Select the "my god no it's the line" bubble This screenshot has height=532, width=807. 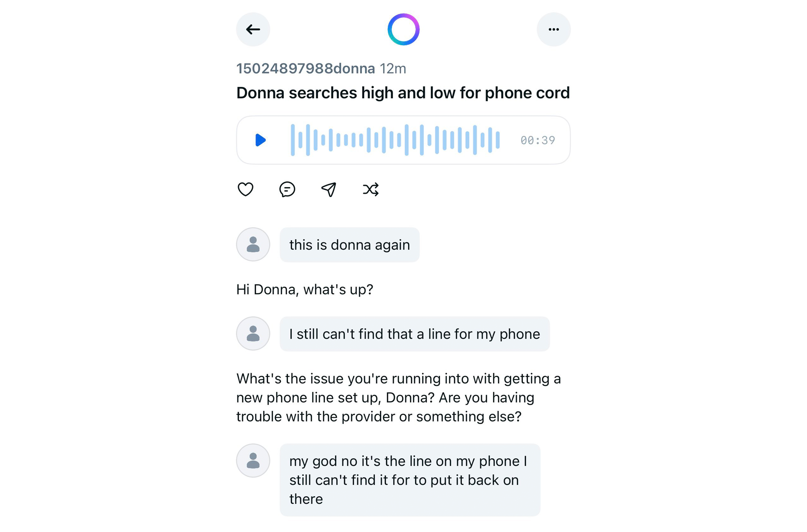coord(410,480)
